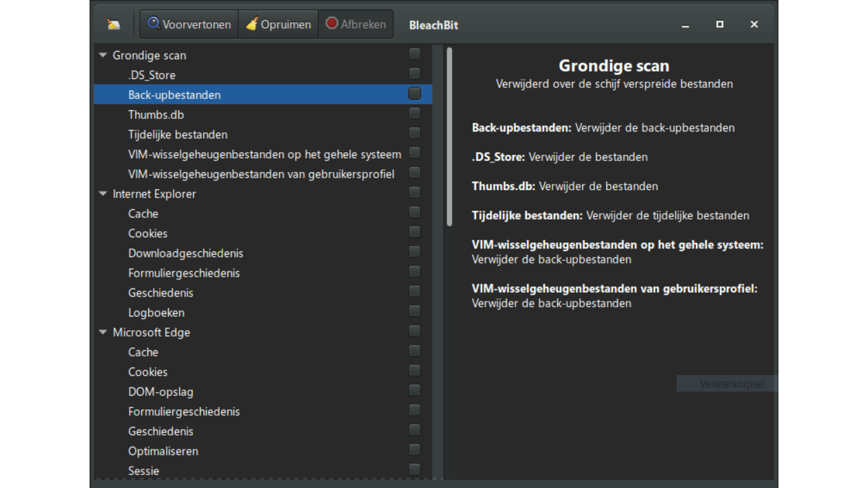This screenshot has width=868, height=488.
Task: Collapse the Microsoft Edge section arrow
Action: [x=103, y=332]
